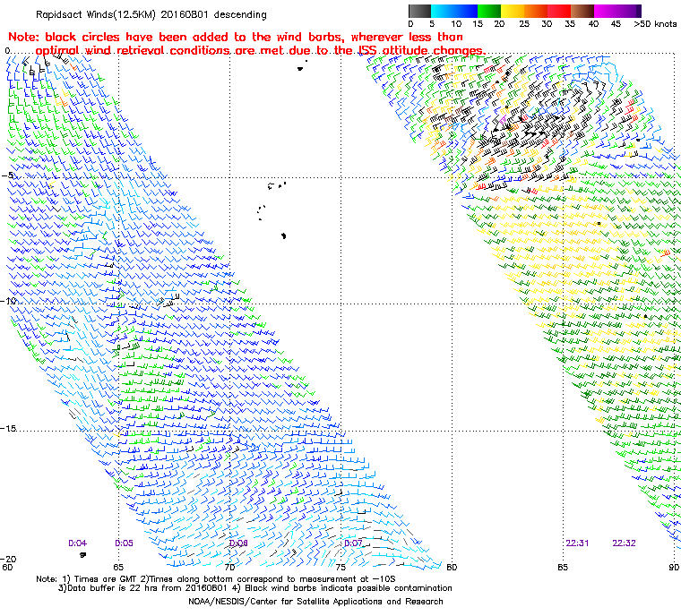Click the black island marker near 0.7S, 73E

[x=300, y=69]
